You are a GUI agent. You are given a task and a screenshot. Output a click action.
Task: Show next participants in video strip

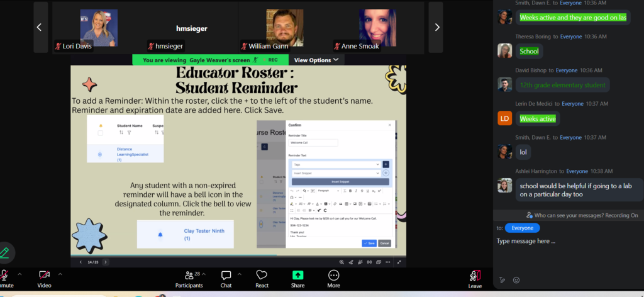[x=436, y=27]
